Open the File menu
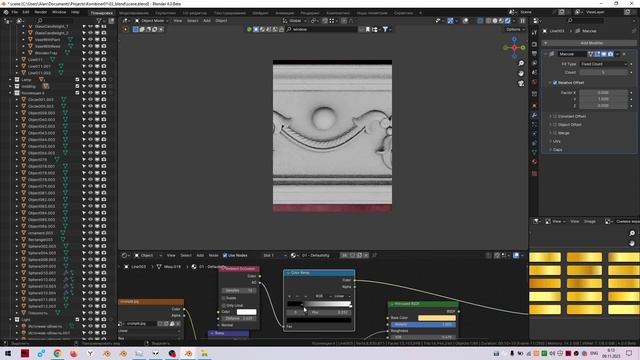This screenshot has width=640, height=360. point(15,12)
